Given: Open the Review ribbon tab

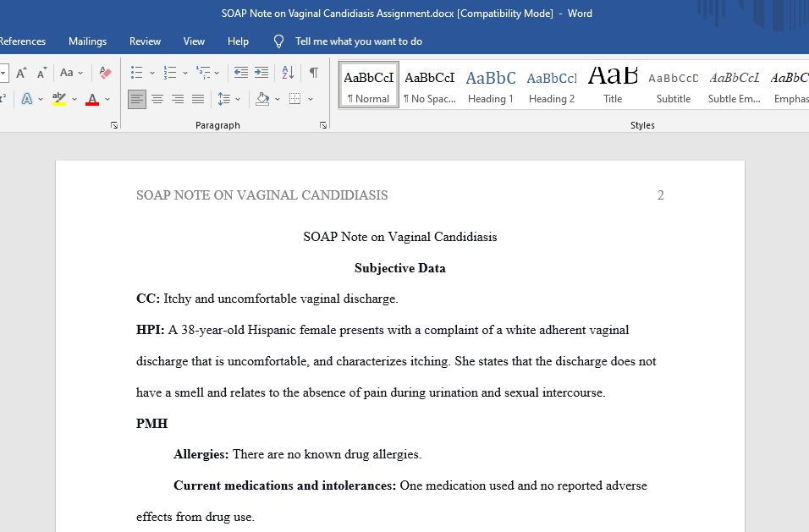Looking at the screenshot, I should [x=145, y=41].
